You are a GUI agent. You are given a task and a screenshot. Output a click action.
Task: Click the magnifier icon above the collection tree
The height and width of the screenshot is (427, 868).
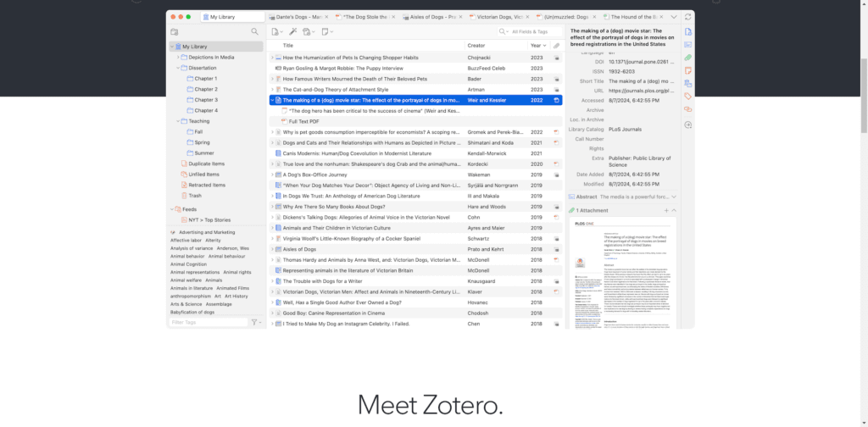[254, 32]
